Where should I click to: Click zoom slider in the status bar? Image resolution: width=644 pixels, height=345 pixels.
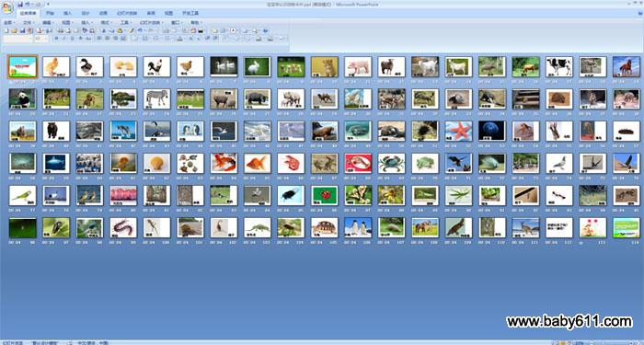(x=613, y=342)
